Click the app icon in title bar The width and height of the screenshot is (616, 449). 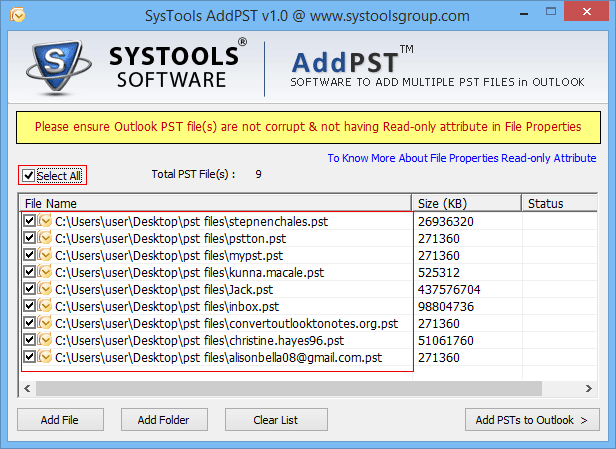point(18,15)
